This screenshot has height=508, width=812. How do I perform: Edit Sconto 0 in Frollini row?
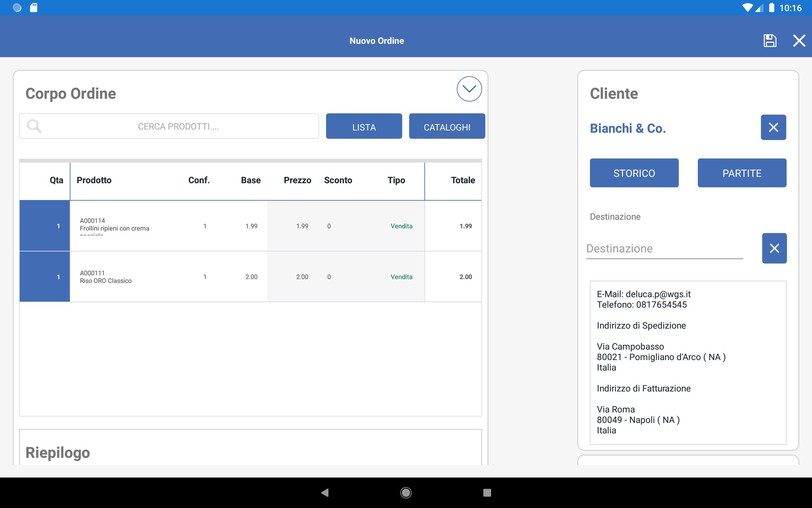[x=329, y=226]
